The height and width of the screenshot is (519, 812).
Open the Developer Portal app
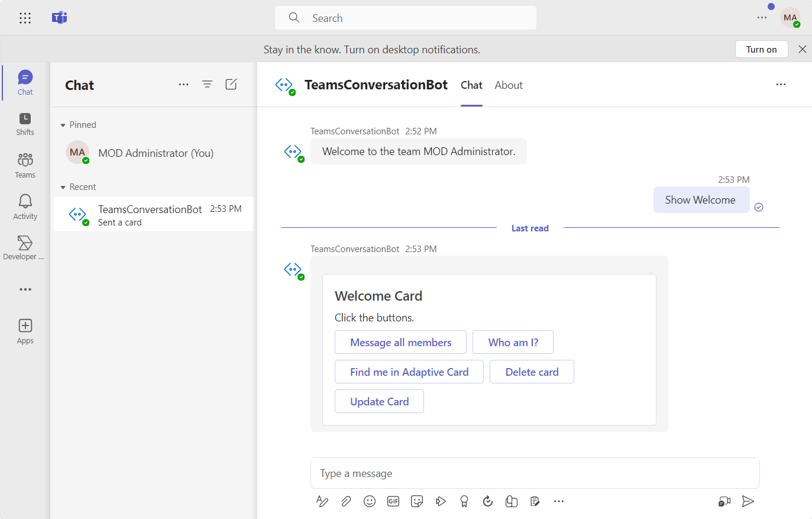pos(25,248)
